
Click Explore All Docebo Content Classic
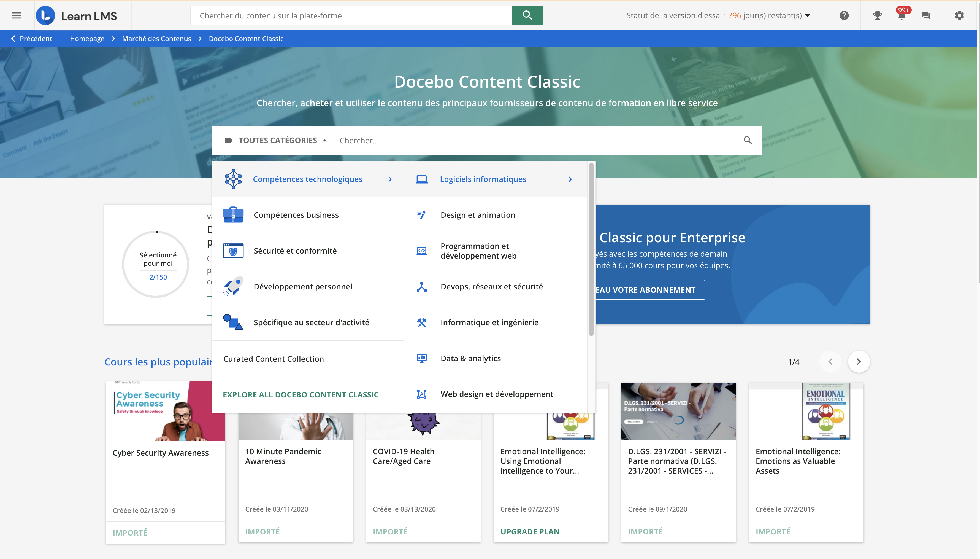pyautogui.click(x=301, y=395)
